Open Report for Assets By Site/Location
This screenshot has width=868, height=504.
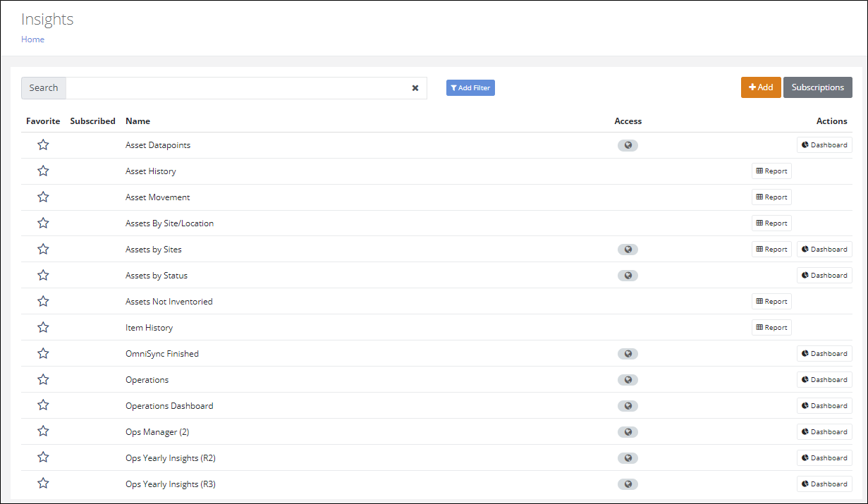point(771,223)
